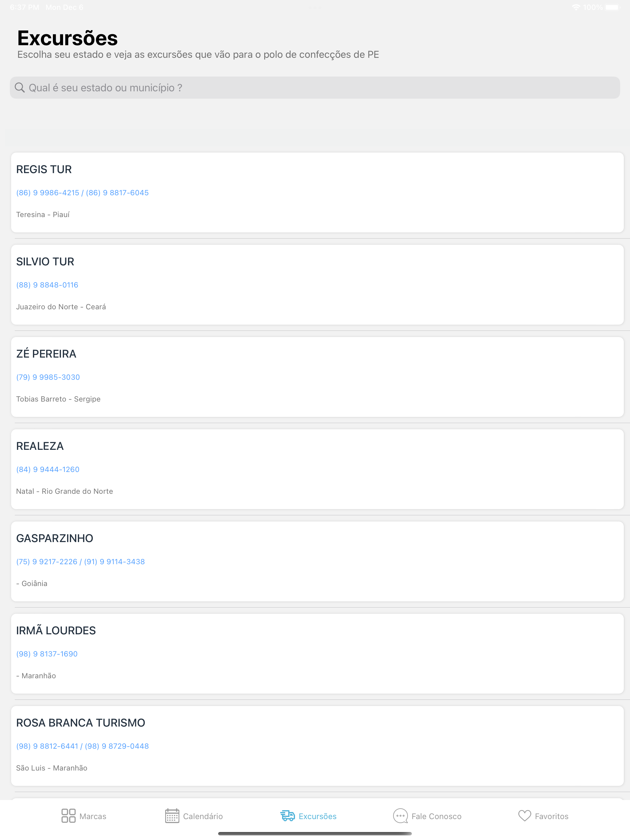Screen dimensions: 630x840
Task: Select the Juazeiro do Norte - Ceará text
Action: pyautogui.click(x=61, y=307)
